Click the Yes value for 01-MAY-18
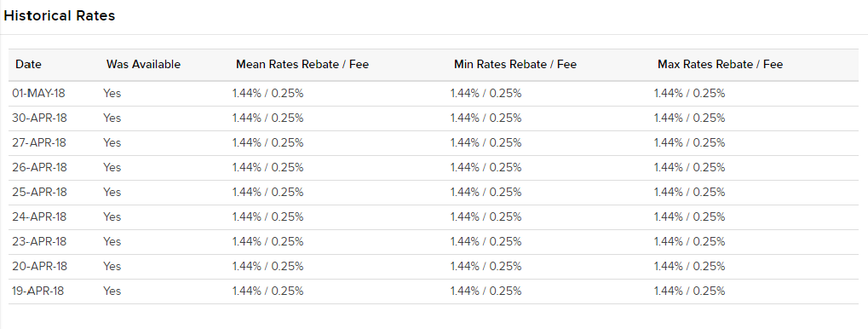This screenshot has width=868, height=329. pyautogui.click(x=112, y=94)
